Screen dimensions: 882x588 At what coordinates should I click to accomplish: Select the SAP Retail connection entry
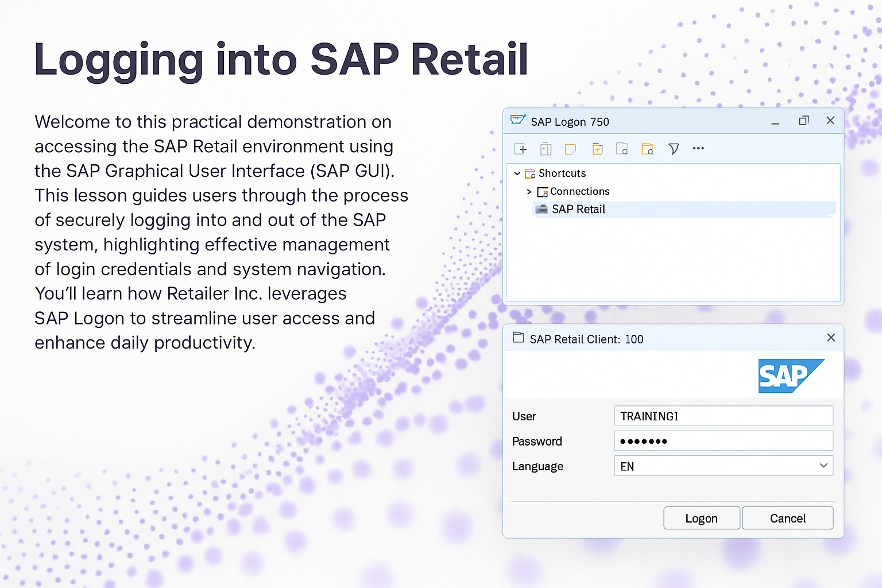pyautogui.click(x=683, y=210)
